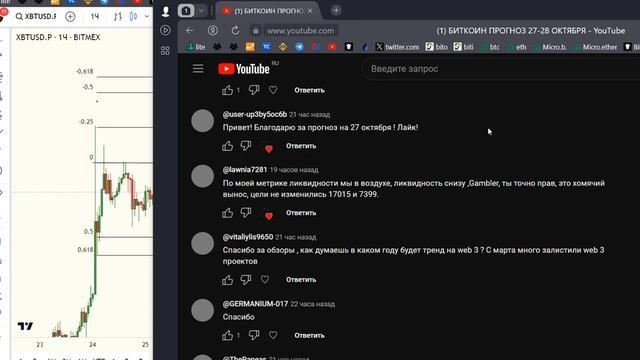This screenshot has width=640, height=360.
Task: Open TradingView bar-style indicator icon
Action: pyautogui.click(x=118, y=16)
